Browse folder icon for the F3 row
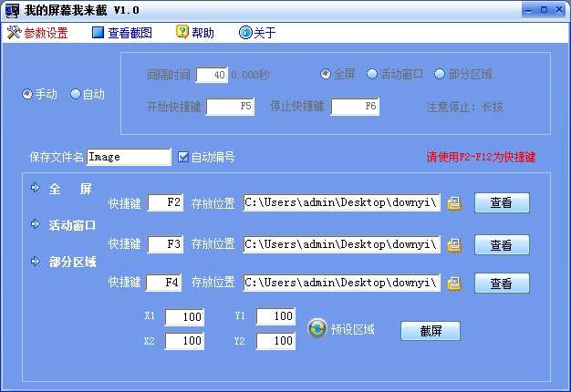The height and width of the screenshot is (392, 571). [454, 245]
